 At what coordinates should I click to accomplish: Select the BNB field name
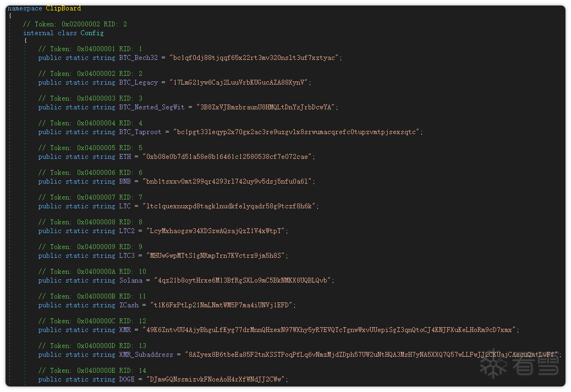coord(125,181)
